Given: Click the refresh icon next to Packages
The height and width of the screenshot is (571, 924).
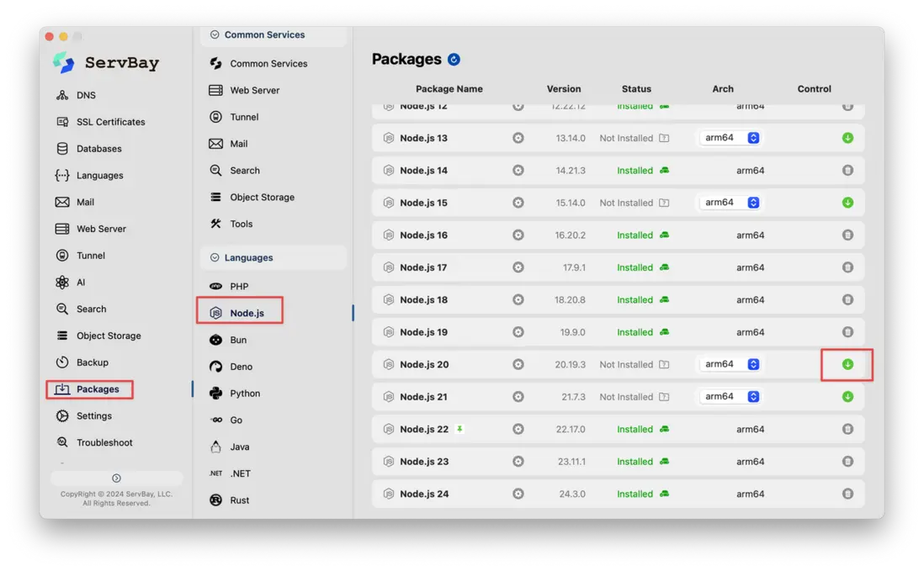Looking at the screenshot, I should point(454,60).
